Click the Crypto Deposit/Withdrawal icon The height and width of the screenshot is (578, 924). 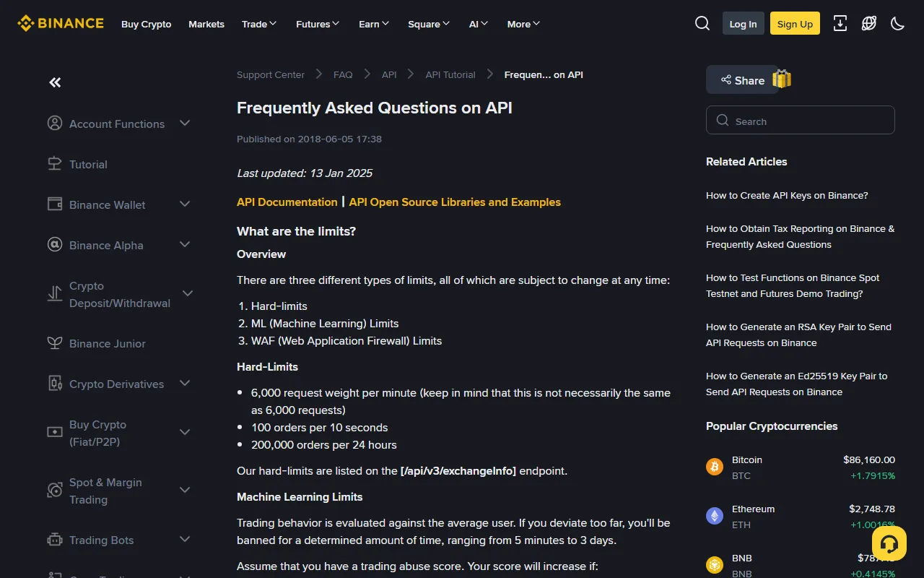[55, 294]
